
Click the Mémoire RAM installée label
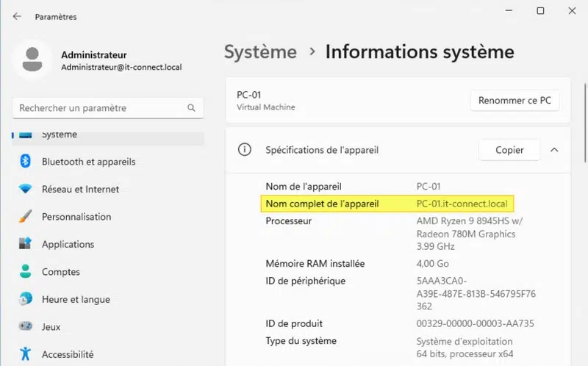coord(315,264)
